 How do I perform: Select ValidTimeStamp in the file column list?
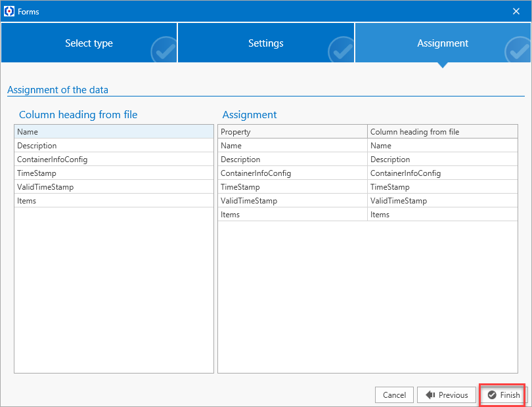(x=114, y=187)
